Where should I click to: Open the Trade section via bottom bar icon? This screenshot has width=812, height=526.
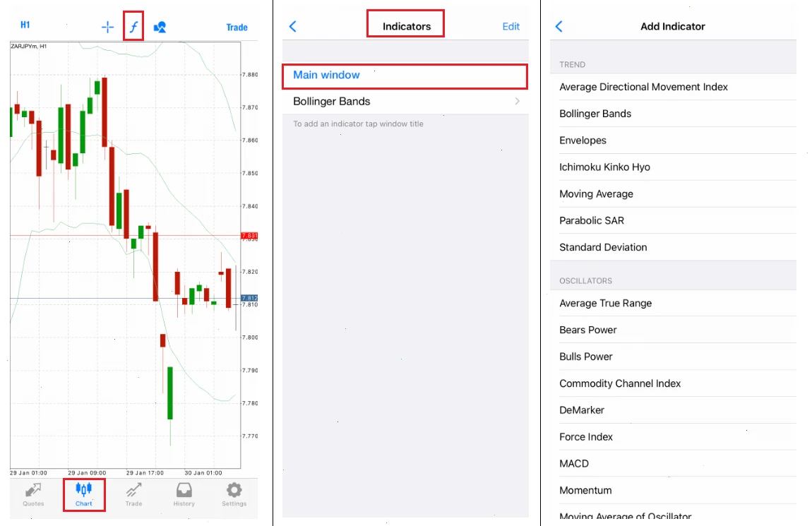[x=133, y=494]
